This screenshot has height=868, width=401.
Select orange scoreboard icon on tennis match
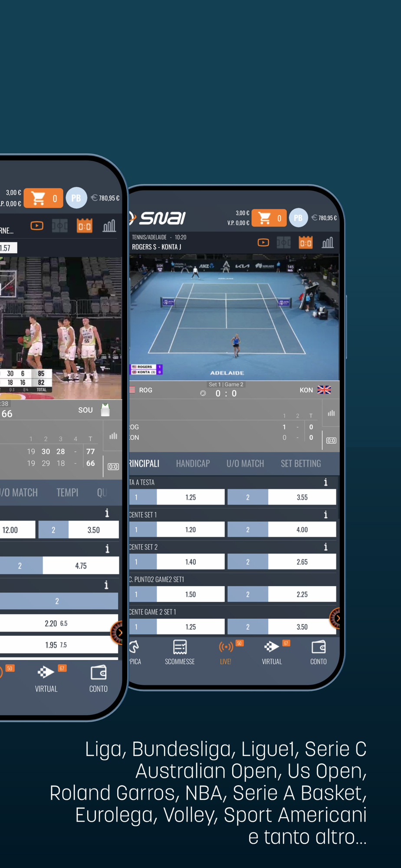tap(306, 243)
